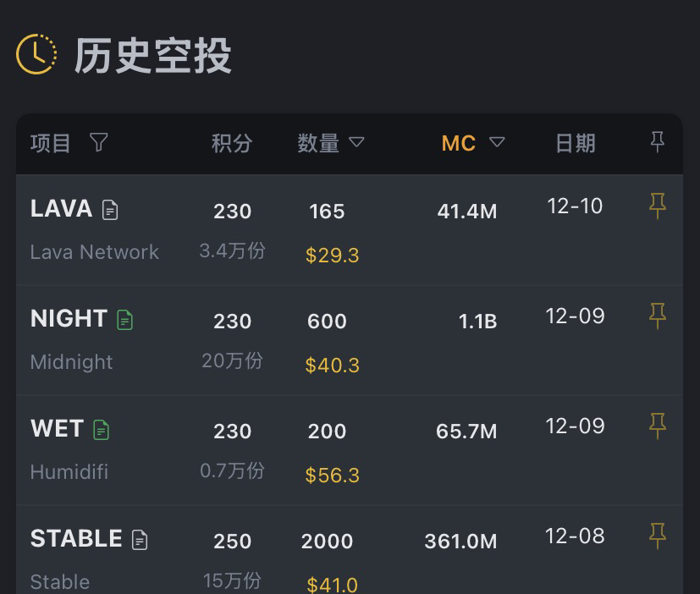
Task: Select the MC column header label
Action: click(x=458, y=143)
